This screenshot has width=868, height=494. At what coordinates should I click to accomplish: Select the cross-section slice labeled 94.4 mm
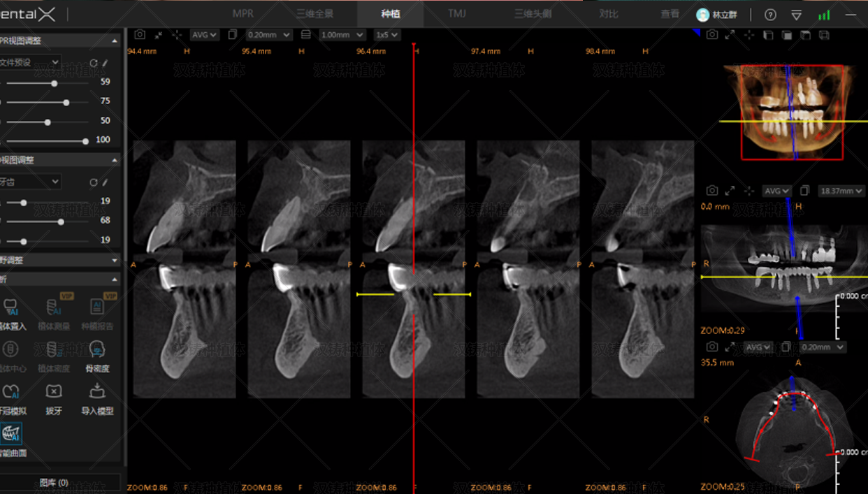coord(185,269)
